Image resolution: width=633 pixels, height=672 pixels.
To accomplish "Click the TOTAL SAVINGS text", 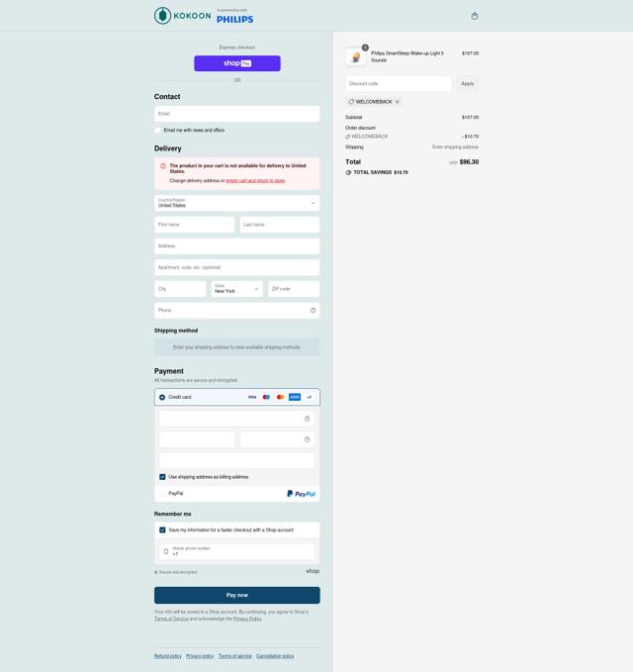I will (x=372, y=172).
